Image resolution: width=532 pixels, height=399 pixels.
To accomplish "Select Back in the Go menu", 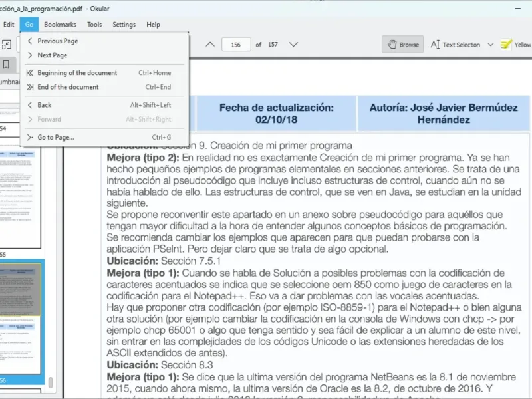I will click(104, 105).
